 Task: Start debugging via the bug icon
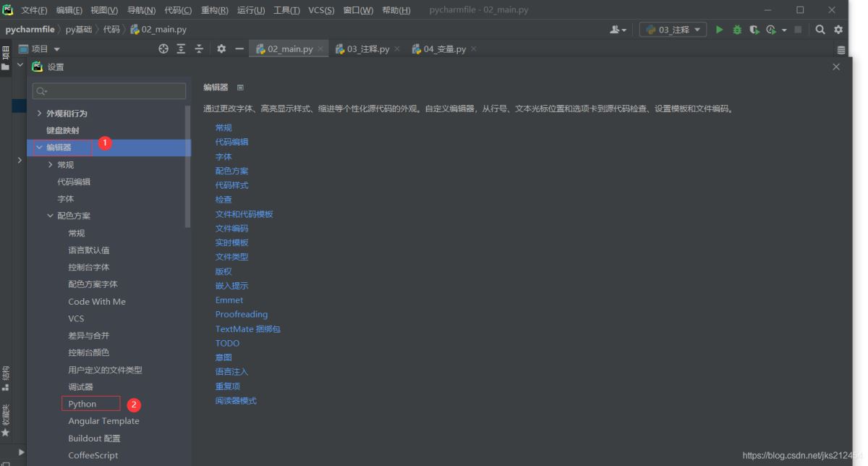coord(738,30)
